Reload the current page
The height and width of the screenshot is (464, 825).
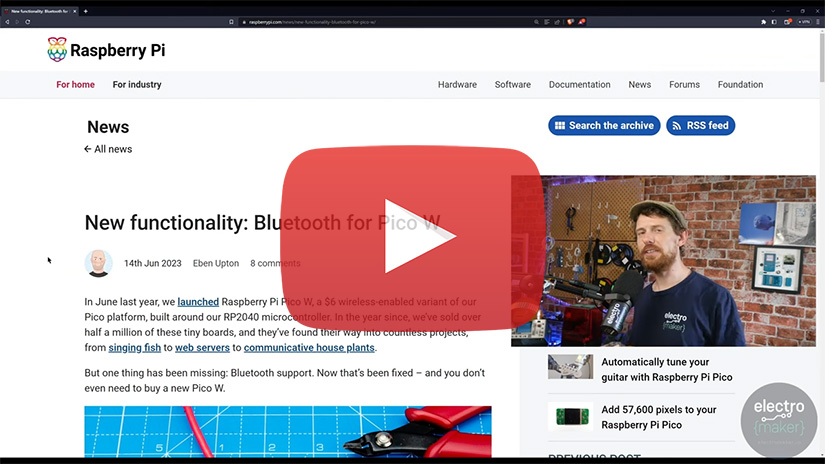[27, 22]
